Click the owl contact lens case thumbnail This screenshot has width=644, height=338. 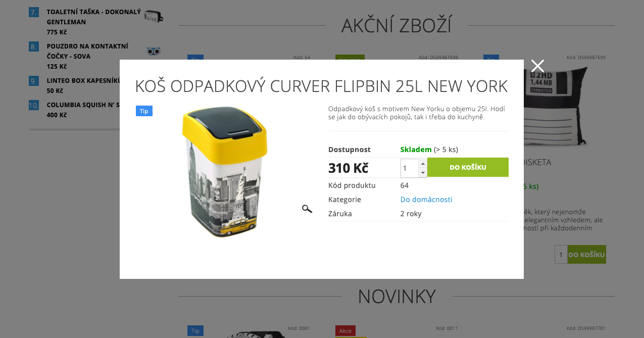154,51
